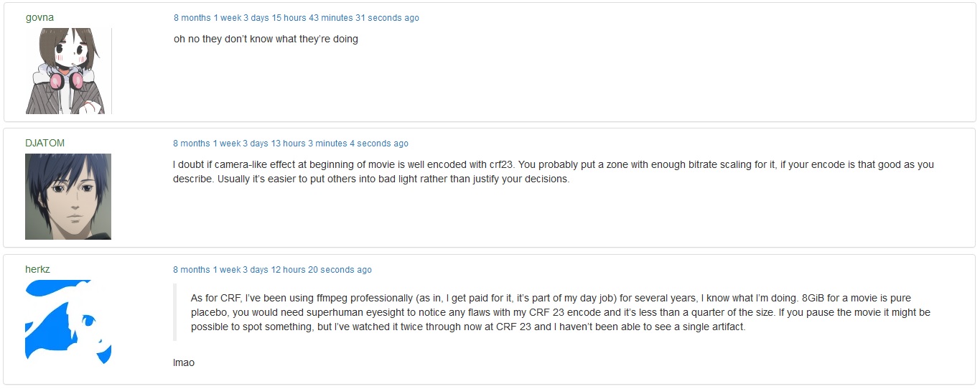Viewport: 980px width, 389px height.
Task: Click the pink headphones in govna's avatar
Action: 66,81
